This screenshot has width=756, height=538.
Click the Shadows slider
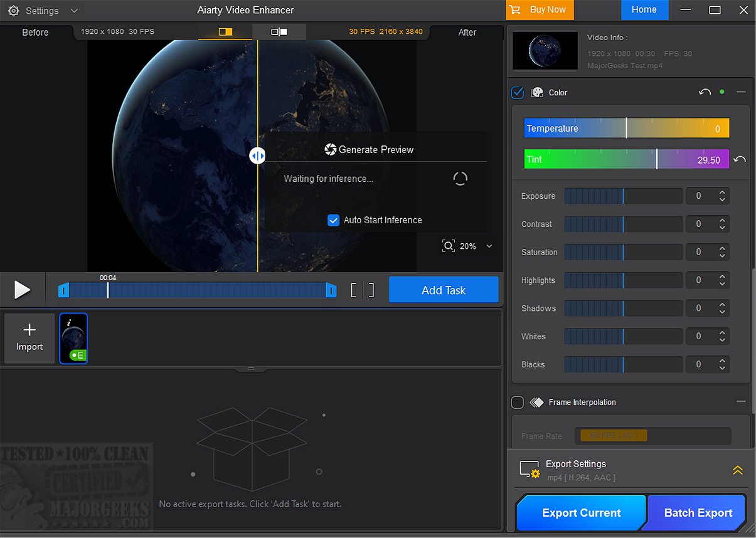(x=623, y=308)
